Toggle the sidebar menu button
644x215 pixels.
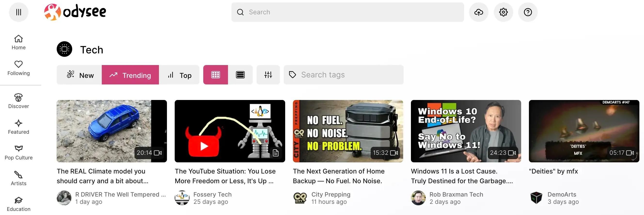pyautogui.click(x=18, y=12)
